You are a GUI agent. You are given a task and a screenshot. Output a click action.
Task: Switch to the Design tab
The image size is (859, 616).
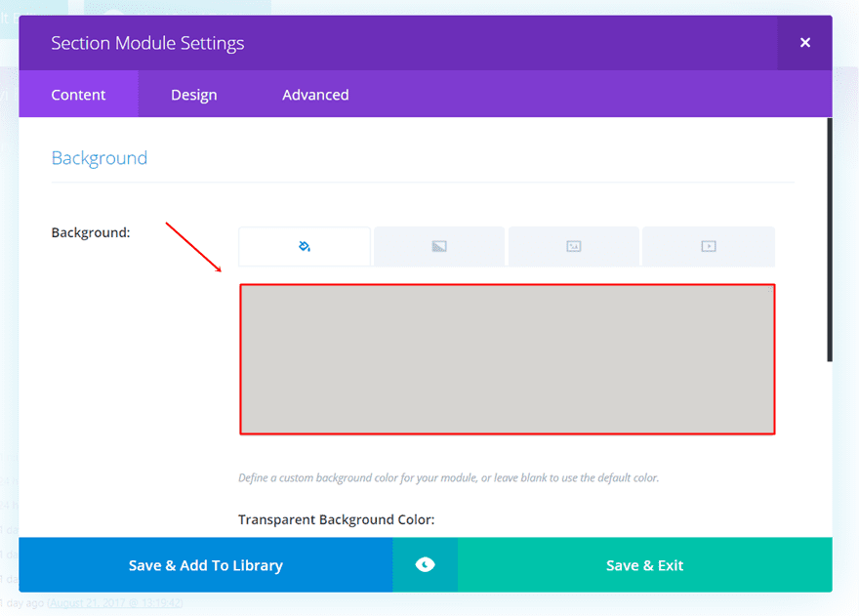(x=194, y=95)
